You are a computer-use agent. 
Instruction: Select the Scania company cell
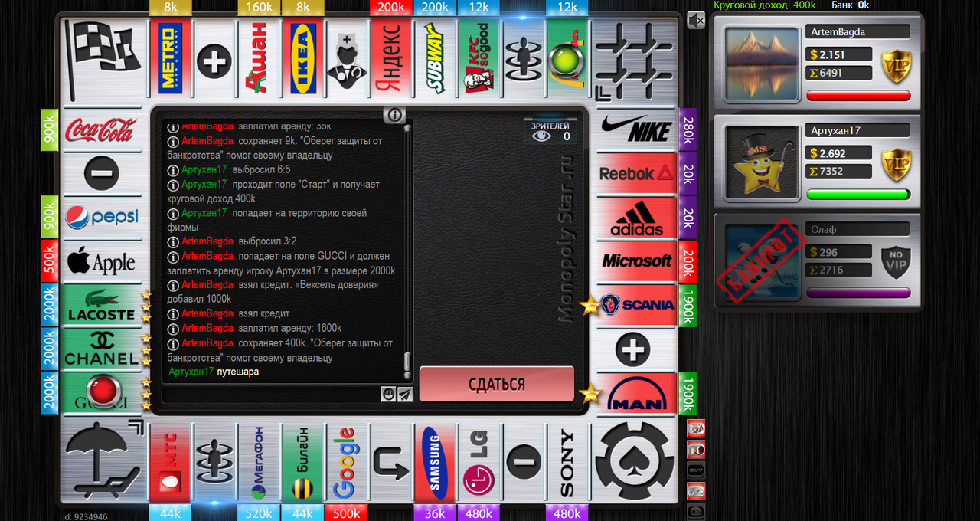point(635,306)
